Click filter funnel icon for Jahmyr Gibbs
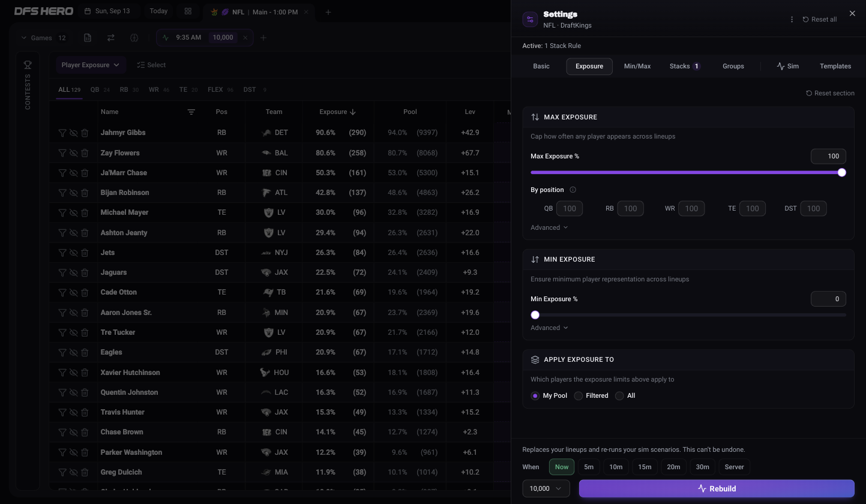866x504 pixels. [62, 133]
